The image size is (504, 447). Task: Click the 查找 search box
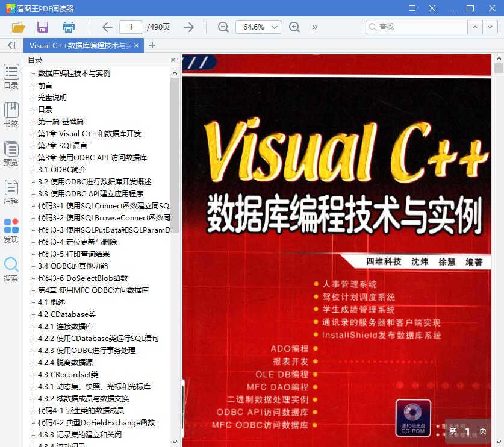417,27
